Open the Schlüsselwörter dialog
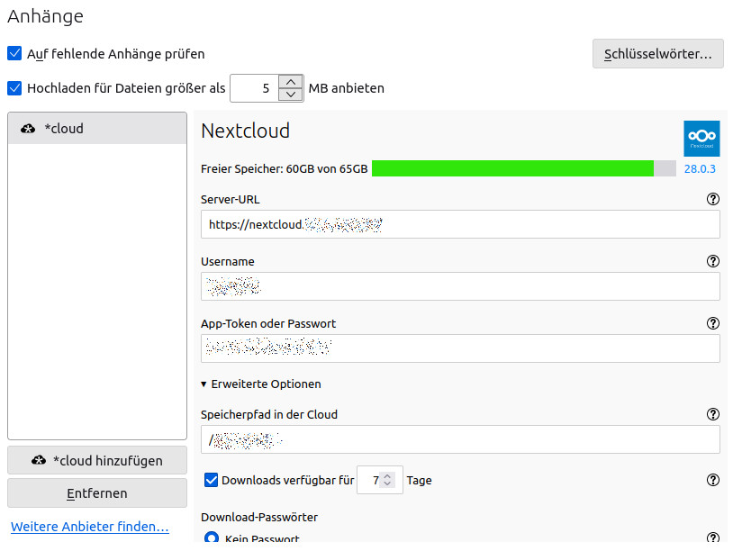Screen dimensions: 733x560 coord(657,53)
